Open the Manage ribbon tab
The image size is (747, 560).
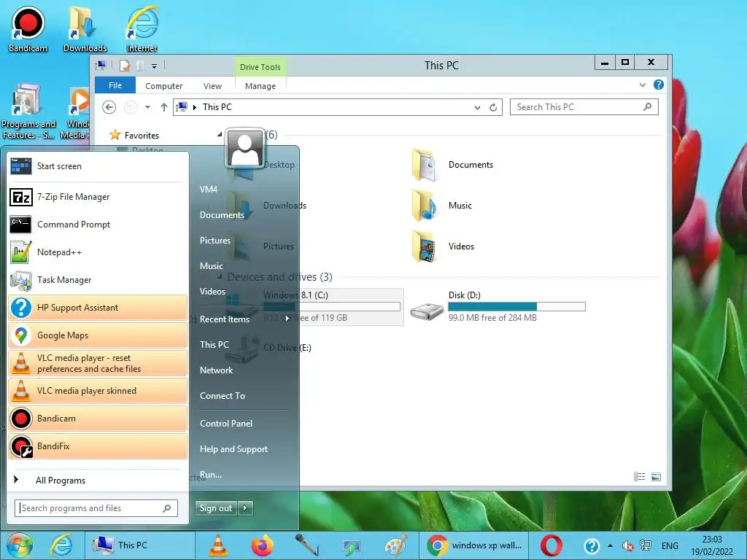pyautogui.click(x=260, y=86)
